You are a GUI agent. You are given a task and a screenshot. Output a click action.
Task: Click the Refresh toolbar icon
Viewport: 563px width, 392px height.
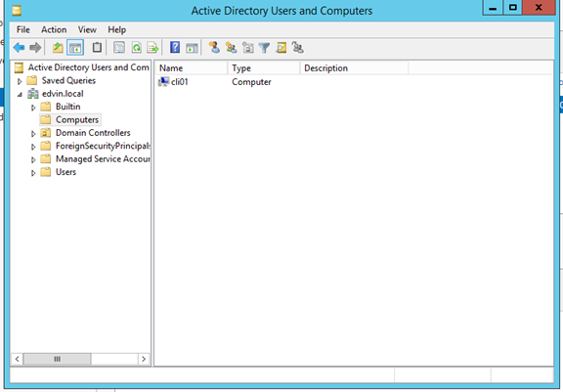137,47
